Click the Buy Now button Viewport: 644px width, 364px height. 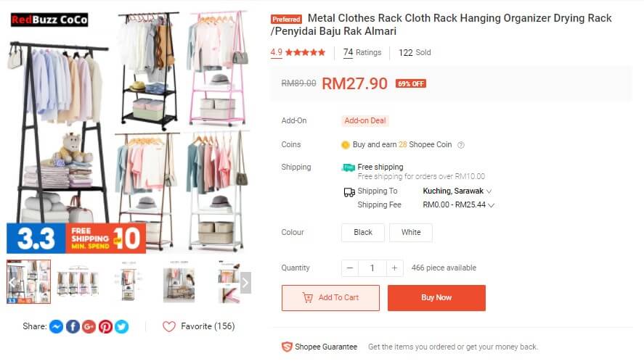pos(436,298)
